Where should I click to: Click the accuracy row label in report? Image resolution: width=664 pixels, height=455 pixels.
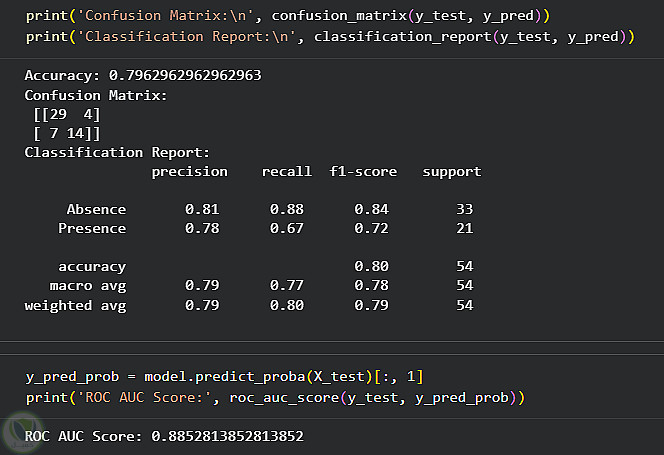(92, 267)
